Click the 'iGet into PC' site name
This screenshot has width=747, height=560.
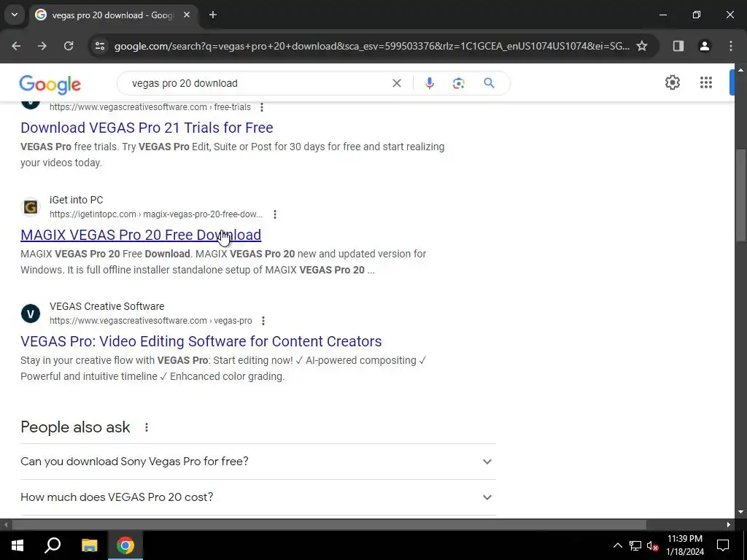[x=76, y=200]
